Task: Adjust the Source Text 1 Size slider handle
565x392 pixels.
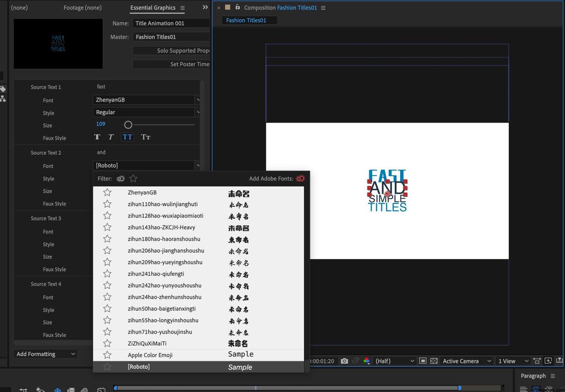Action: tap(128, 125)
